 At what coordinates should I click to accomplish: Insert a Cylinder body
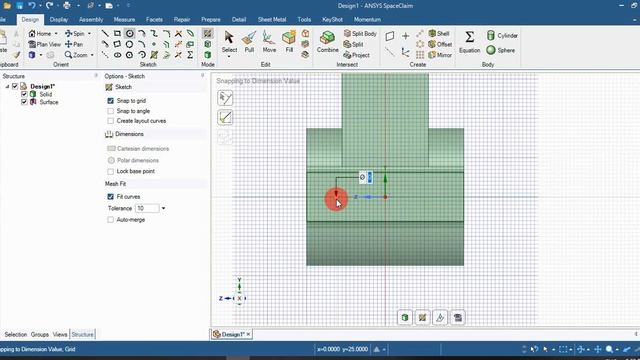tap(502, 36)
